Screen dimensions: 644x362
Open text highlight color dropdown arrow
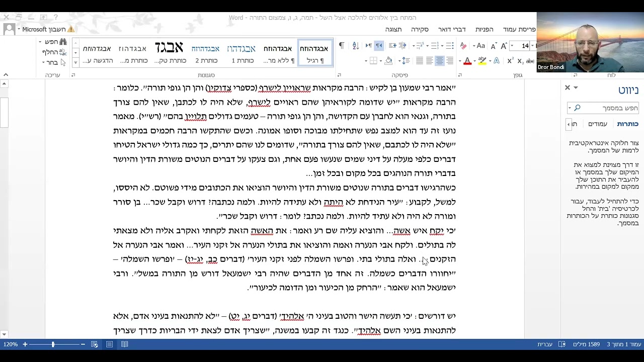click(x=474, y=61)
